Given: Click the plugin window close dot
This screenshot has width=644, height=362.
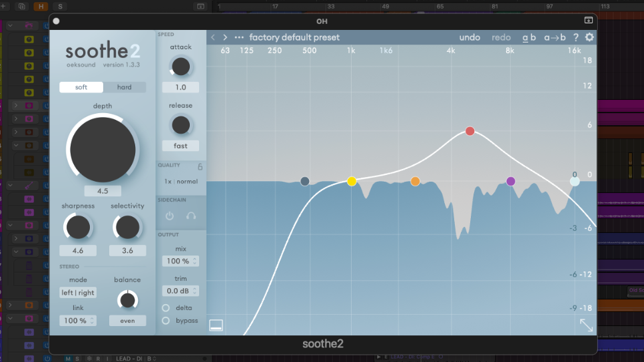Looking at the screenshot, I should [x=56, y=21].
